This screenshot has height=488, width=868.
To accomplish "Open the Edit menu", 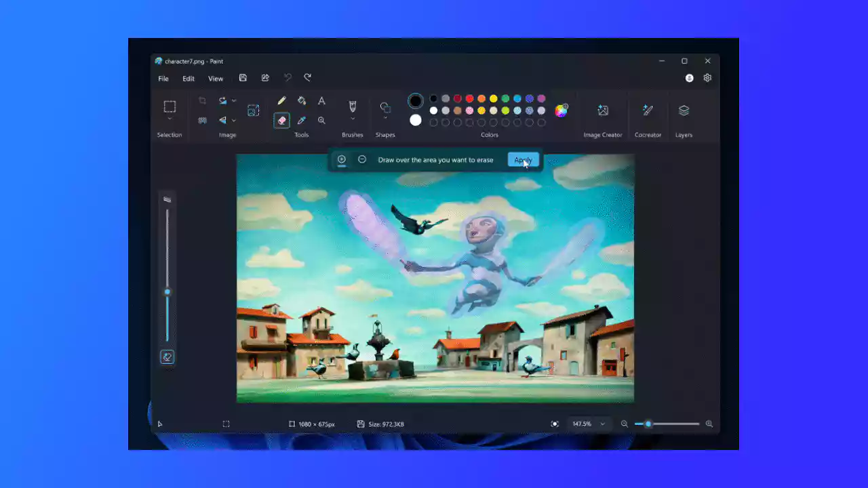I will (x=189, y=79).
